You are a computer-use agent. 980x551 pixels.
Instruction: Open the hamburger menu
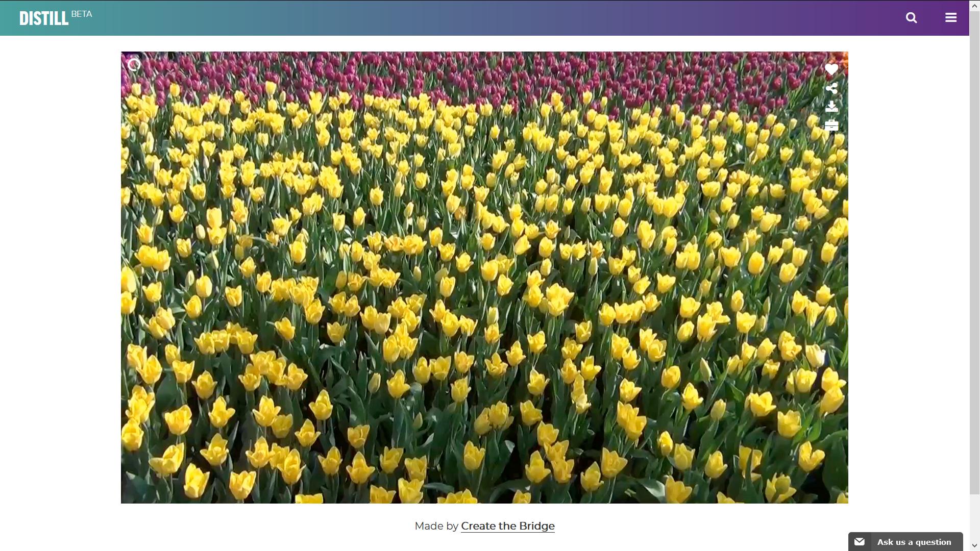[950, 18]
